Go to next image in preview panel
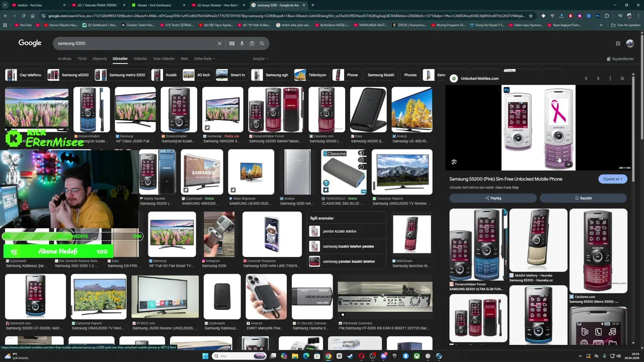644x362 pixels. [x=598, y=78]
